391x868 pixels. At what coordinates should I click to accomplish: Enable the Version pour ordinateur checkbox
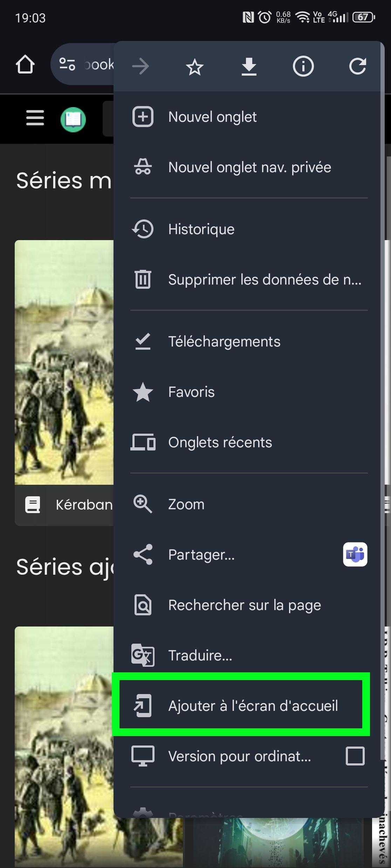[x=355, y=756]
